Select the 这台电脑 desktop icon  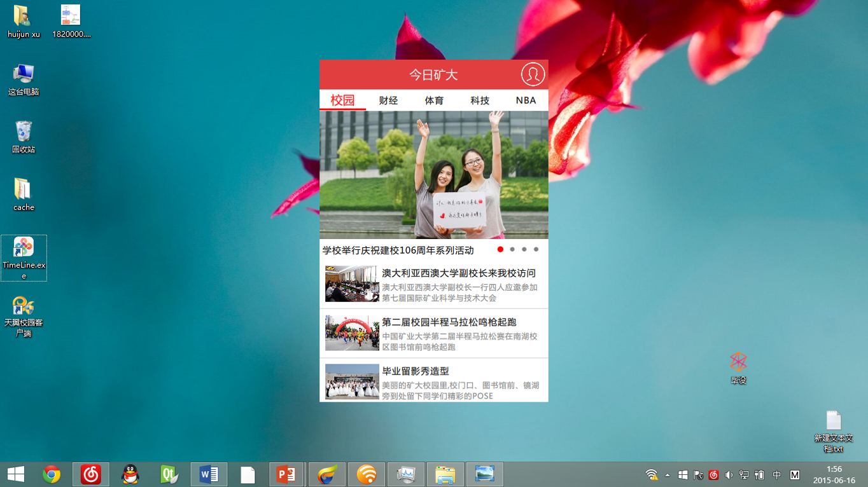pos(24,79)
